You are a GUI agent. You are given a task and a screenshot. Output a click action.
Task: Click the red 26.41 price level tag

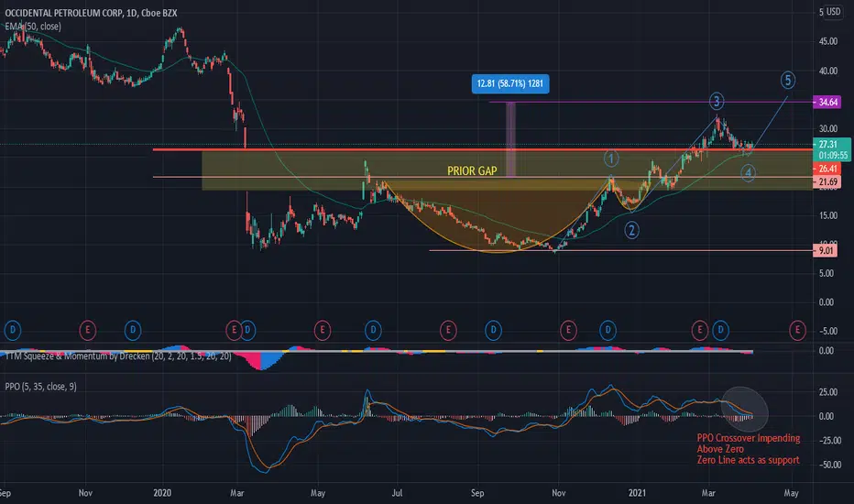827,169
